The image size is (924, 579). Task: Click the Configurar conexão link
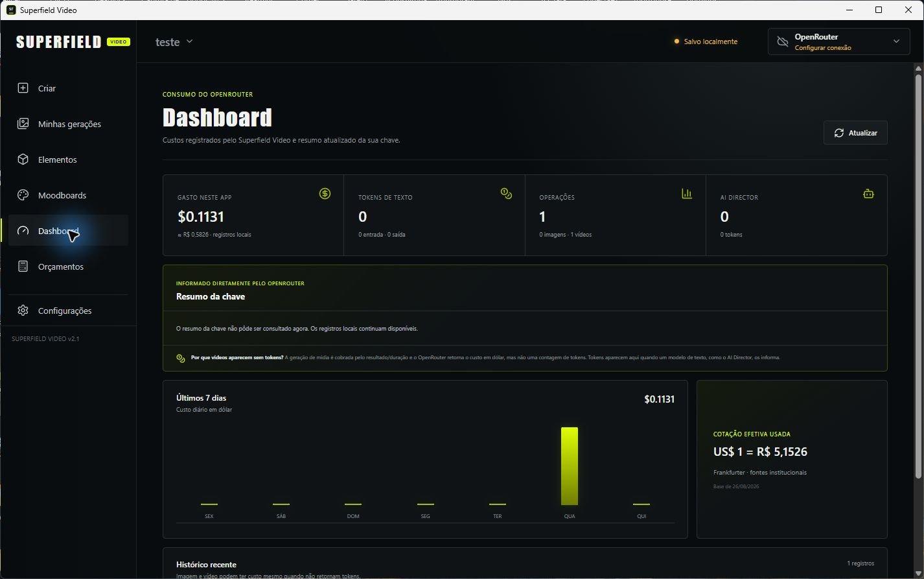pos(823,48)
